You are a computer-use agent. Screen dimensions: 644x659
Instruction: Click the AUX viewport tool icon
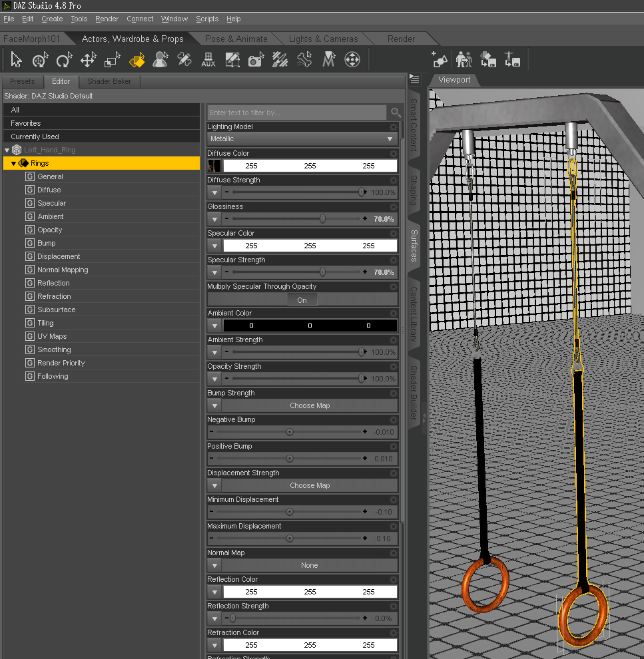(208, 60)
